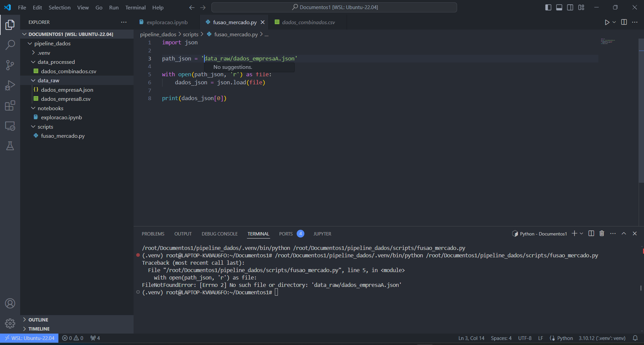The image size is (644, 345).
Task: Change end of line sequence LF
Action: (x=541, y=338)
